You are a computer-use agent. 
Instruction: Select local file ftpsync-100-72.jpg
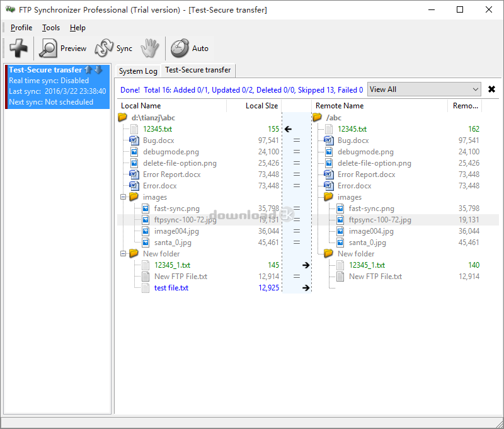tap(185, 220)
